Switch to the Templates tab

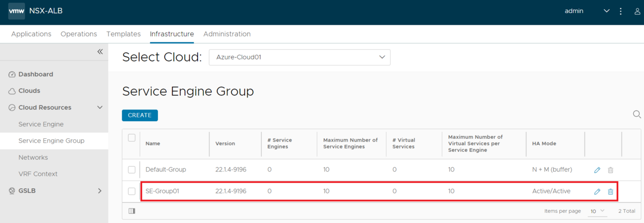(123, 34)
